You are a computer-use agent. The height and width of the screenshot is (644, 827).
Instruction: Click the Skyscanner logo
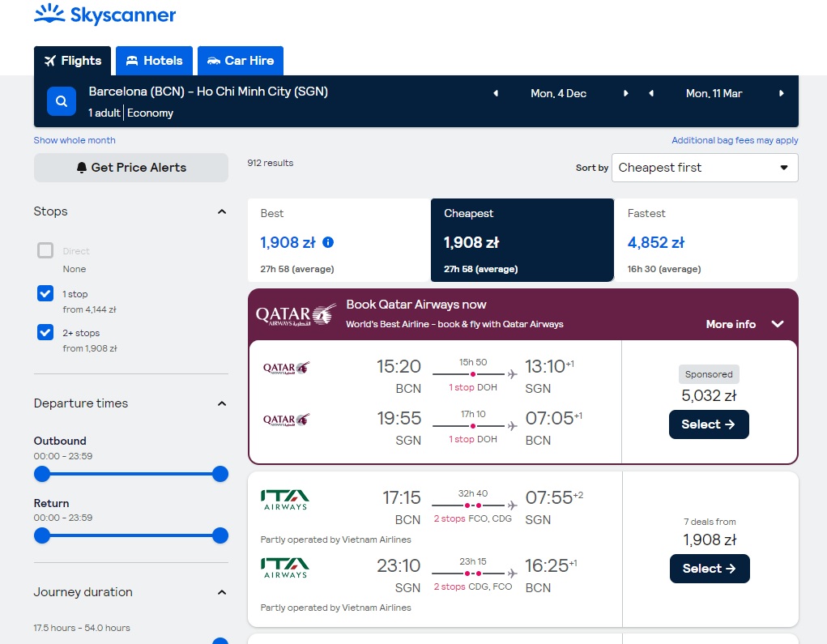click(x=104, y=15)
